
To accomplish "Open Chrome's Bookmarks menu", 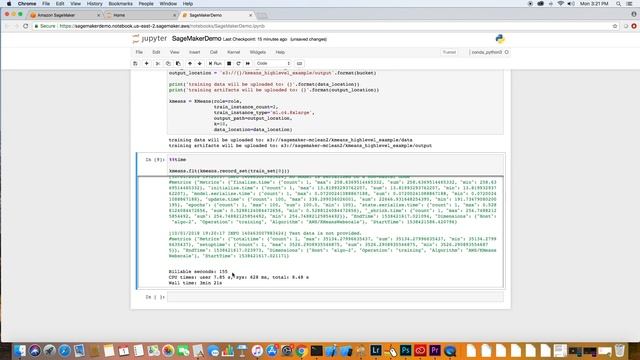I will (x=120, y=4).
